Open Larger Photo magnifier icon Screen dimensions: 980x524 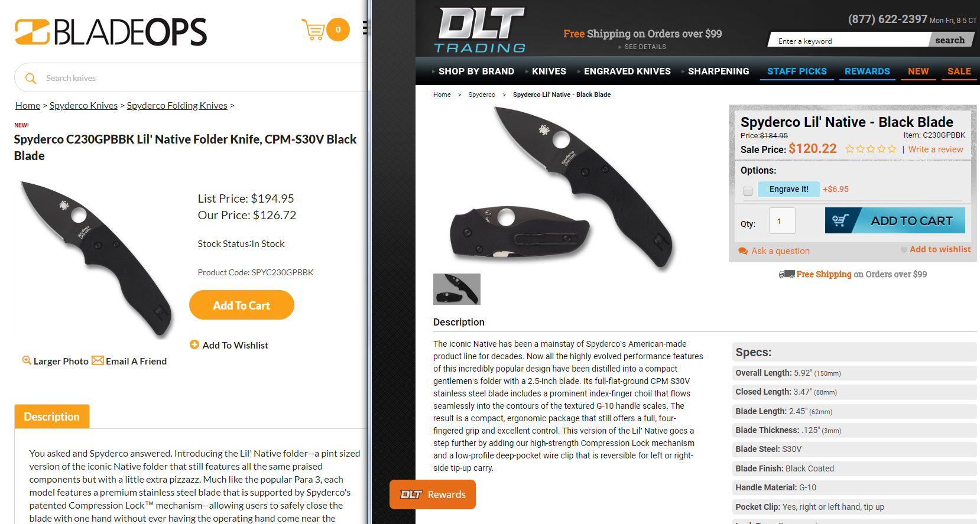pyautogui.click(x=27, y=360)
